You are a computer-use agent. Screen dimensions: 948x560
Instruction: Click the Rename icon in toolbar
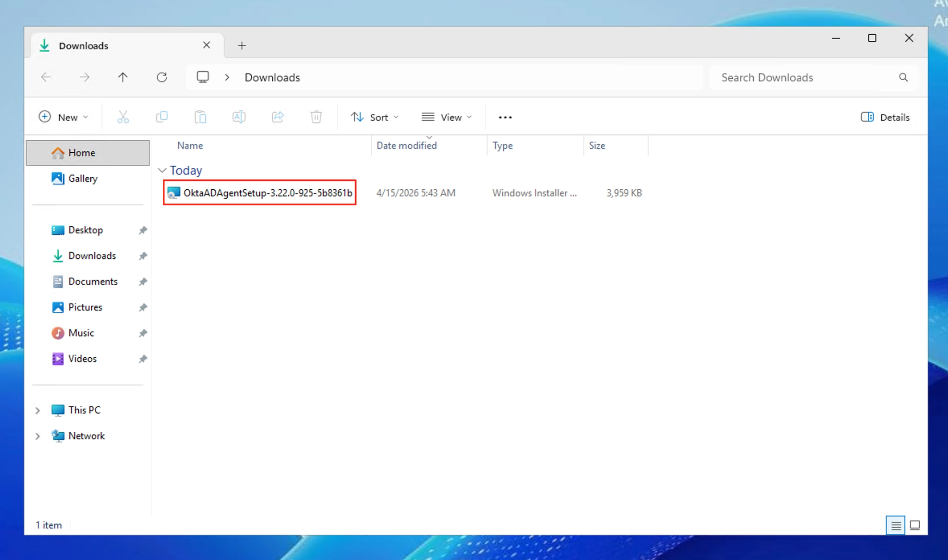(239, 117)
